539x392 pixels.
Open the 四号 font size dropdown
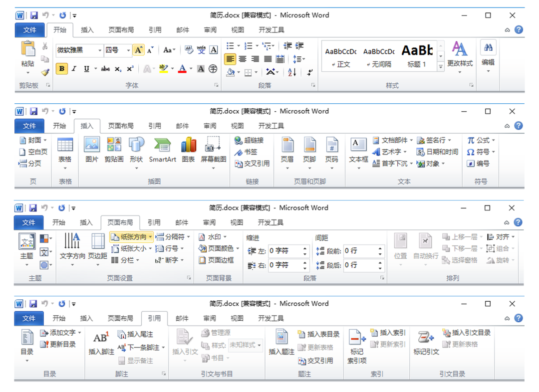coord(128,50)
